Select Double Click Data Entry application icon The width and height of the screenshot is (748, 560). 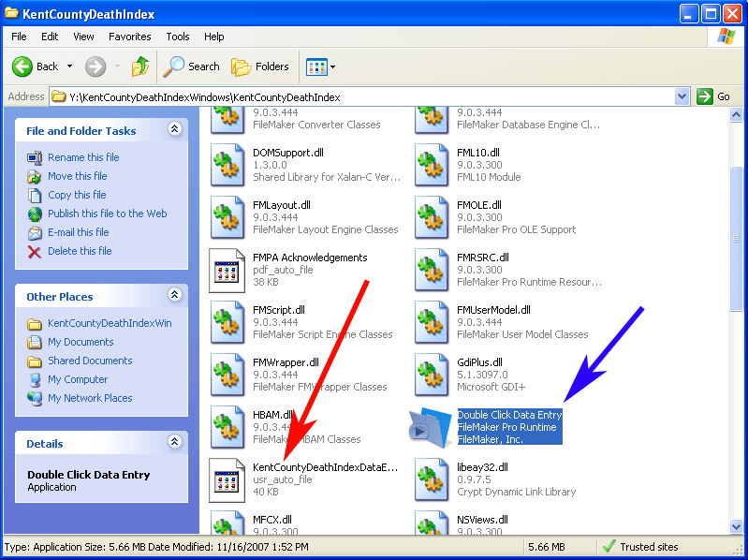click(x=431, y=428)
